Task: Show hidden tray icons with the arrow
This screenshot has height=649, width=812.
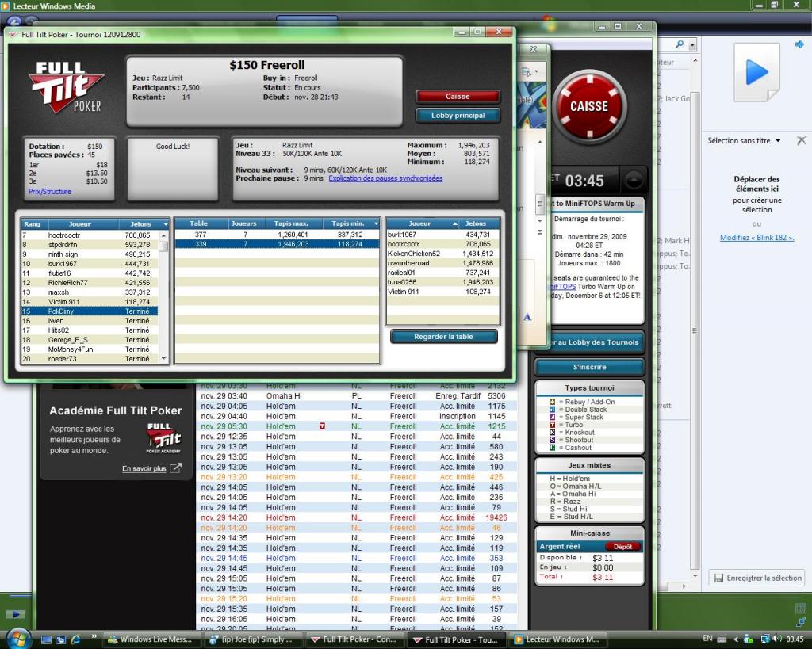Action: (736, 639)
